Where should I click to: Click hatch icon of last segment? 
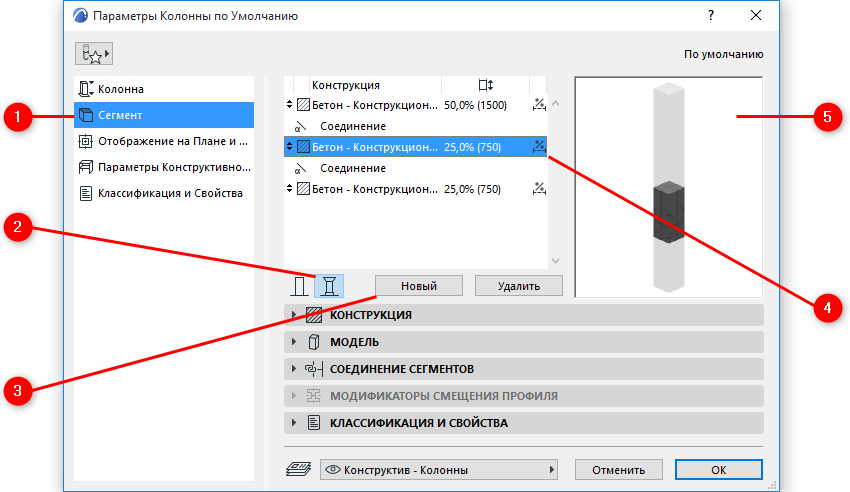304,189
